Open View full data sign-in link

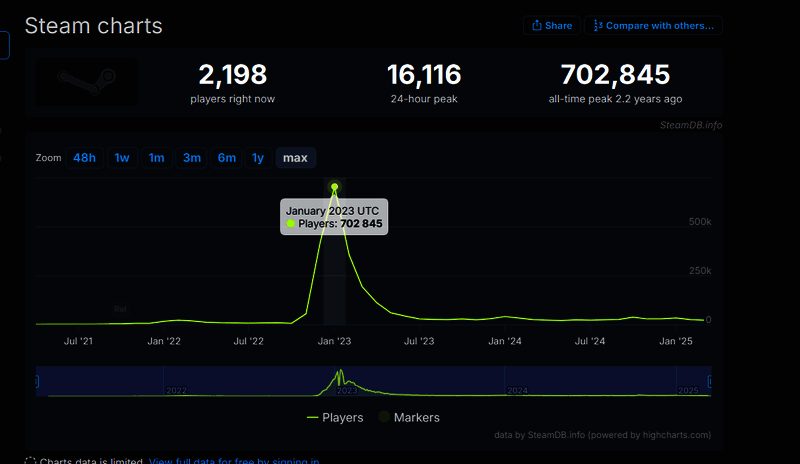pos(234,461)
